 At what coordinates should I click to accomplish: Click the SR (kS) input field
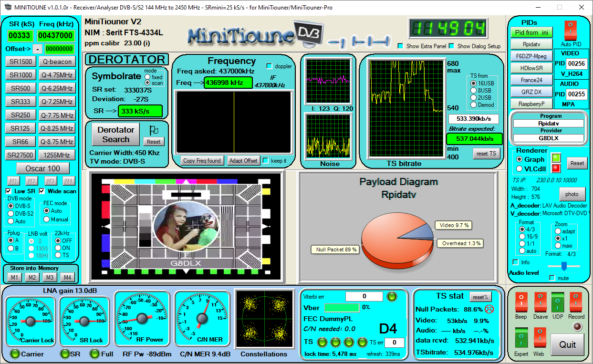(x=20, y=36)
